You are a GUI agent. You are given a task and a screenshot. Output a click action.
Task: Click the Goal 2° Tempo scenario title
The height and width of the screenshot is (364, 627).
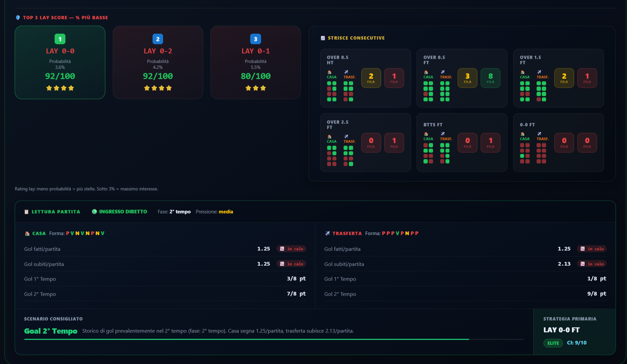pyautogui.click(x=51, y=331)
